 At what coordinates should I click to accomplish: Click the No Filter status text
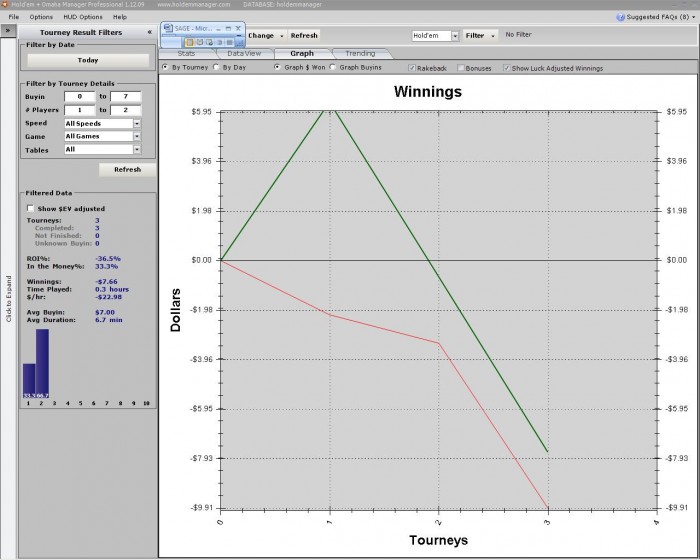pos(518,34)
